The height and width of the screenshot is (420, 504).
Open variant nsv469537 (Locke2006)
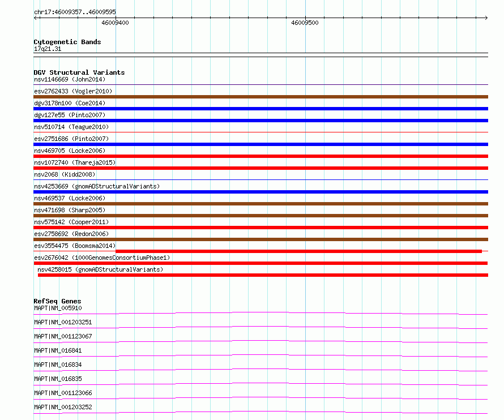[70, 198]
